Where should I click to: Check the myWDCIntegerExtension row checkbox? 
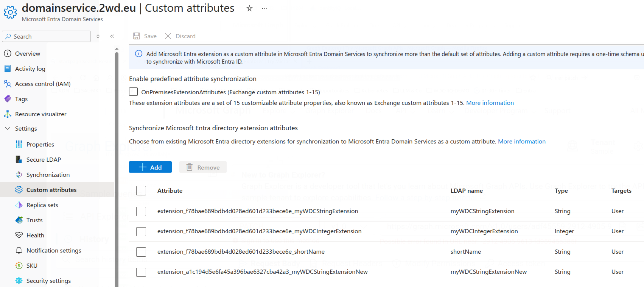141,231
